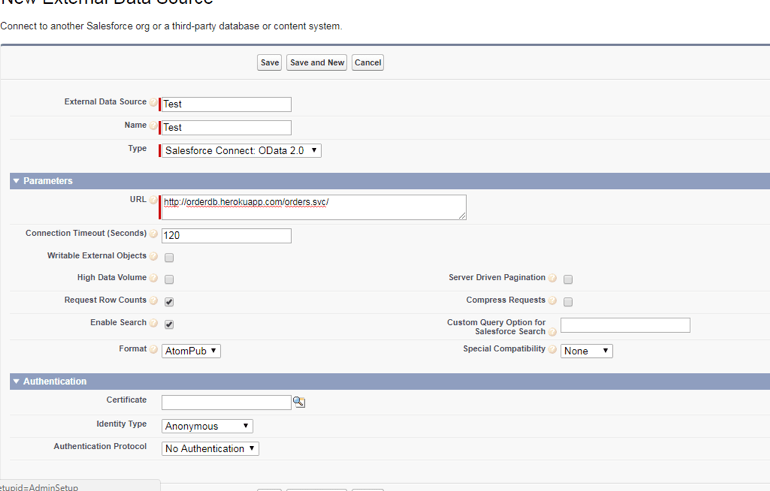Open Identity Type dropdown showing Anonymous
The height and width of the screenshot is (491, 770).
(x=207, y=426)
